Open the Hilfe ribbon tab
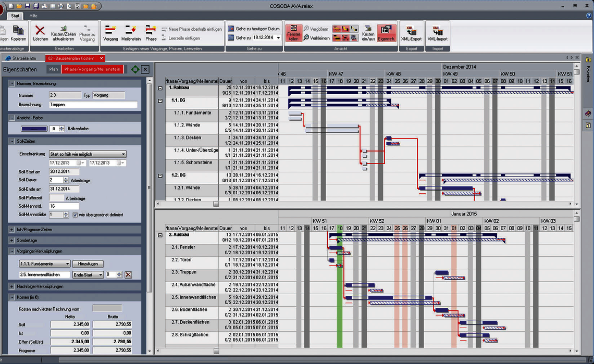This screenshot has height=364, width=594. [33, 16]
